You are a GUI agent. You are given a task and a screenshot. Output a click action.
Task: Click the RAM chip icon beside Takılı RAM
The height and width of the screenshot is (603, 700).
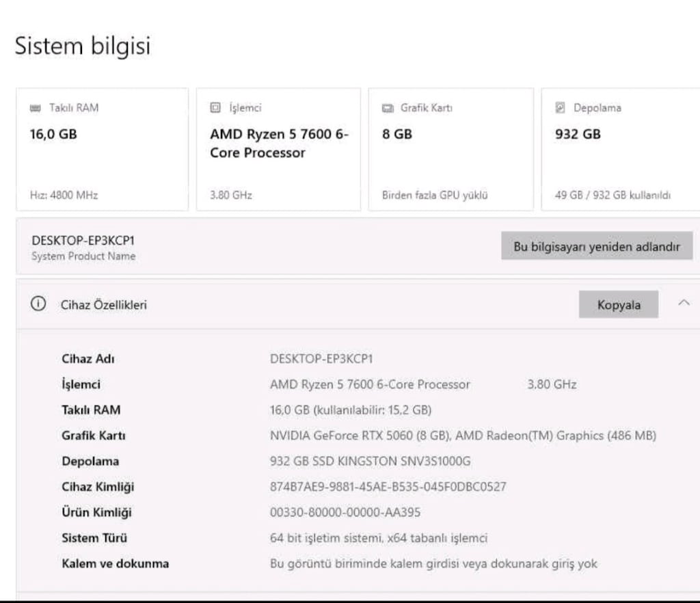[36, 108]
